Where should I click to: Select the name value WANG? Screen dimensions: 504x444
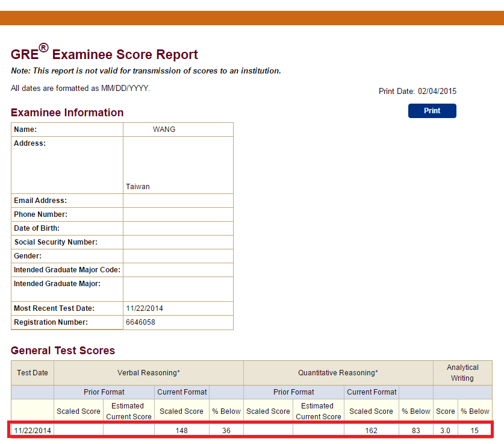164,130
